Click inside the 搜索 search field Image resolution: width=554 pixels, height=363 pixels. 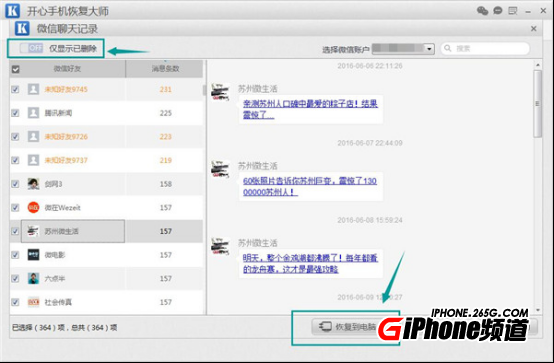[x=485, y=48]
